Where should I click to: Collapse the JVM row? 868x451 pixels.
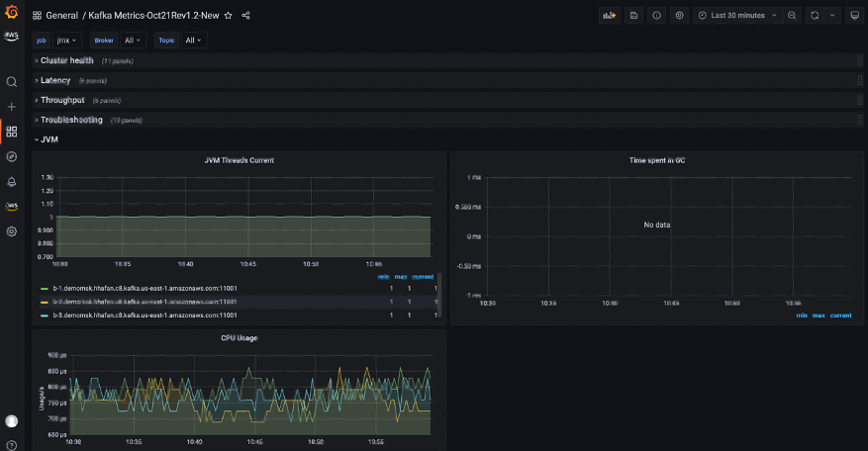48,139
